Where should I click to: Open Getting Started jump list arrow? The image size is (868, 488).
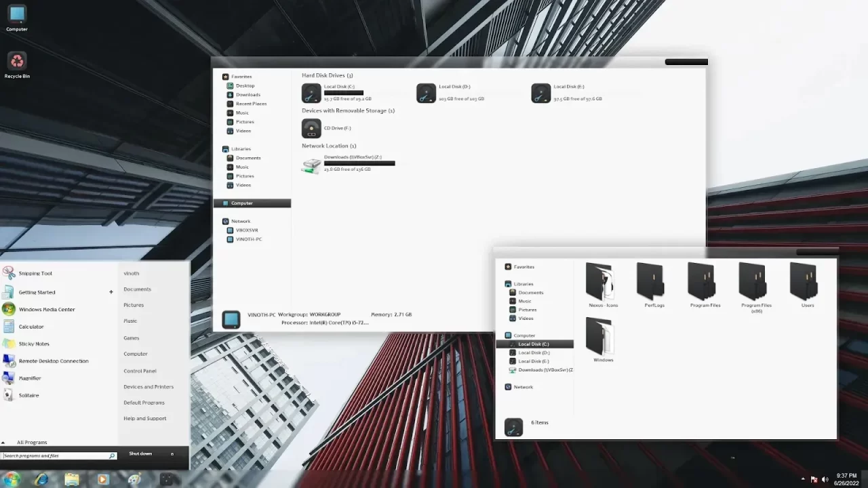111,292
